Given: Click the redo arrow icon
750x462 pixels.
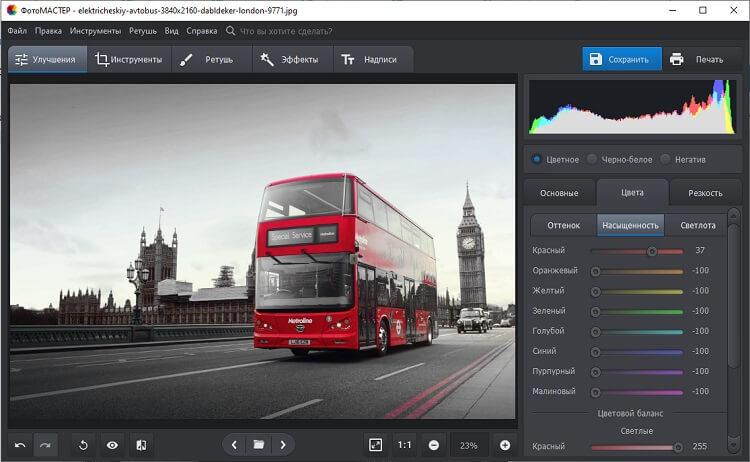Looking at the screenshot, I should click(x=45, y=445).
